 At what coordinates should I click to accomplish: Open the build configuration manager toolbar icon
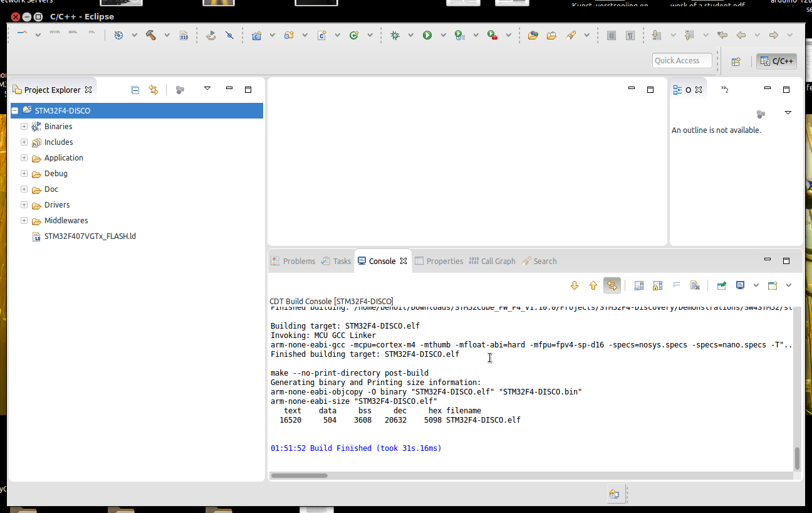(x=118, y=35)
